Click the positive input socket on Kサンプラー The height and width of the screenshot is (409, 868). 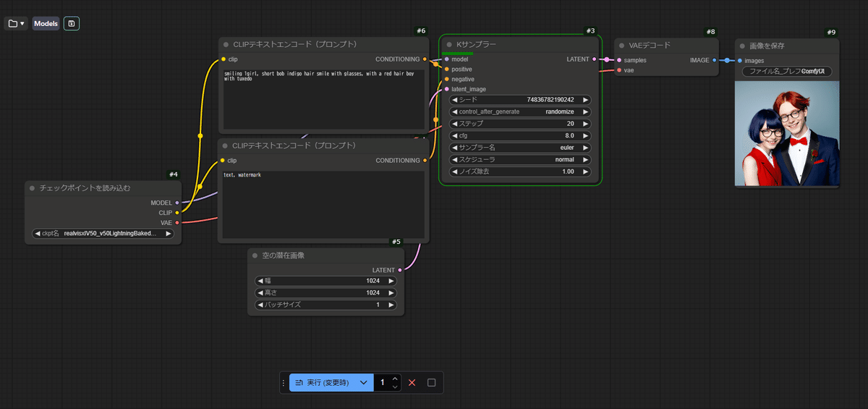tap(446, 69)
